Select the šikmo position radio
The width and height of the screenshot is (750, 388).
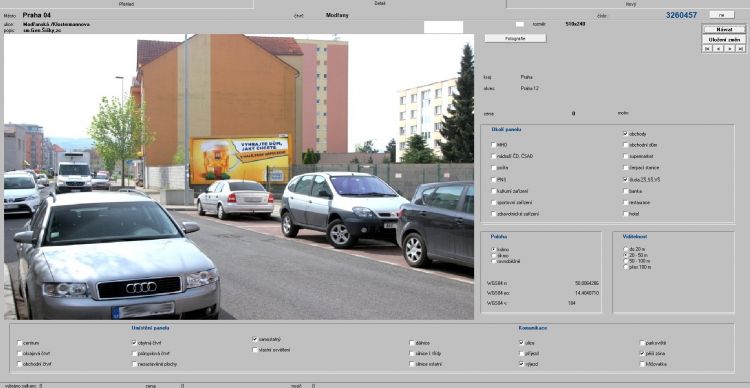493,255
